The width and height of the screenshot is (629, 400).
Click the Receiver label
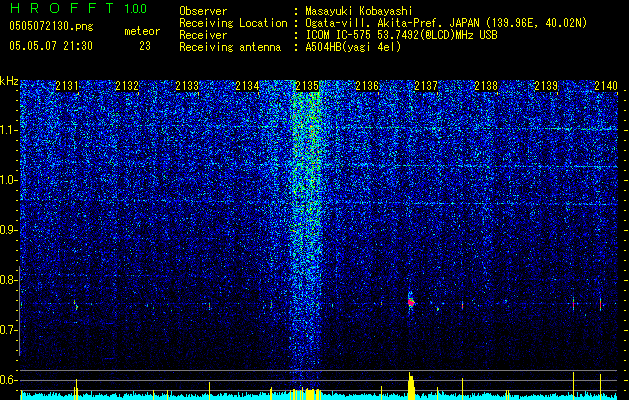pos(203,35)
